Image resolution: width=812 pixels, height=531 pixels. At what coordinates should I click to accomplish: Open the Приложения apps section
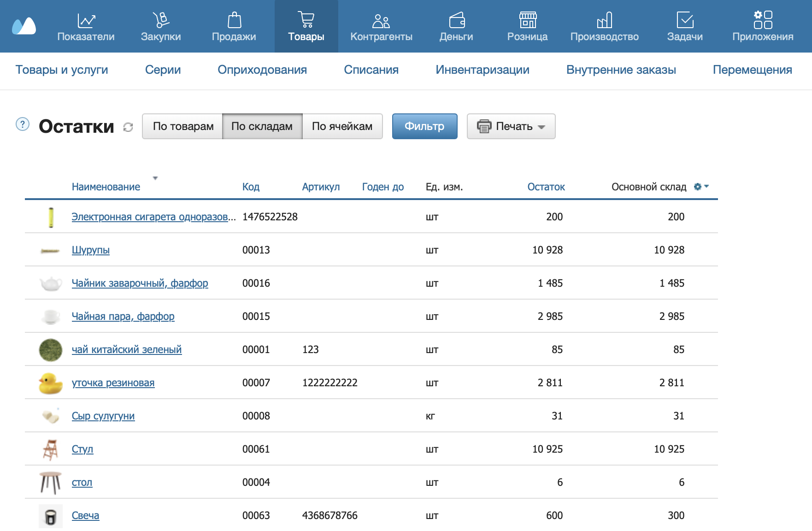[x=763, y=27]
